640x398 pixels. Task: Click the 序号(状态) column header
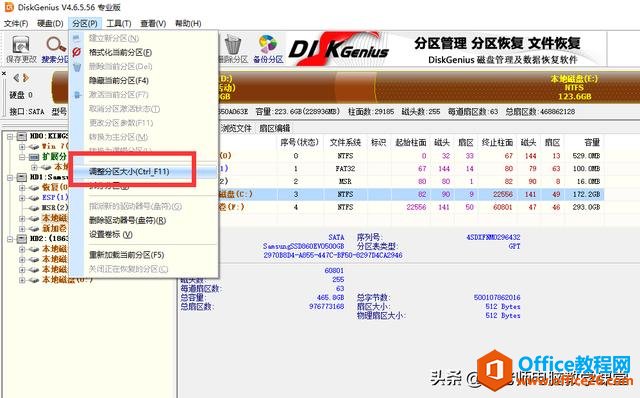point(299,142)
